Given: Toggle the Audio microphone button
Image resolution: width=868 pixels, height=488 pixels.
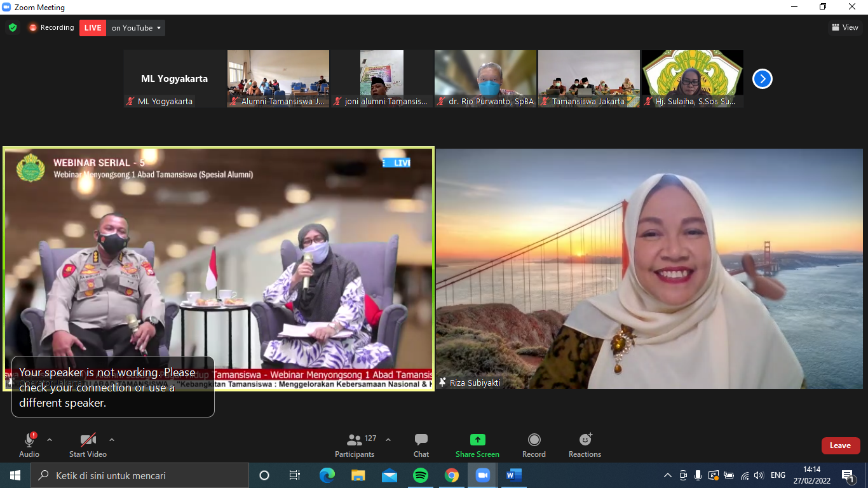Looking at the screenshot, I should [29, 445].
